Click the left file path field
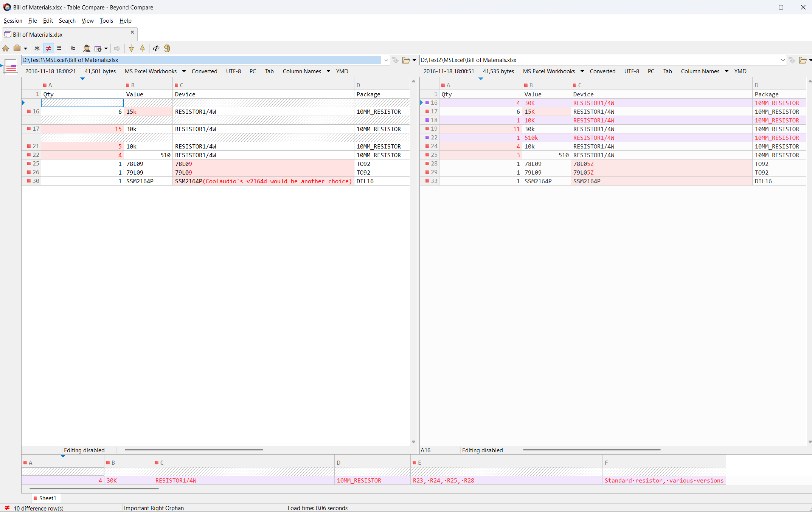812x512 pixels. [202, 60]
